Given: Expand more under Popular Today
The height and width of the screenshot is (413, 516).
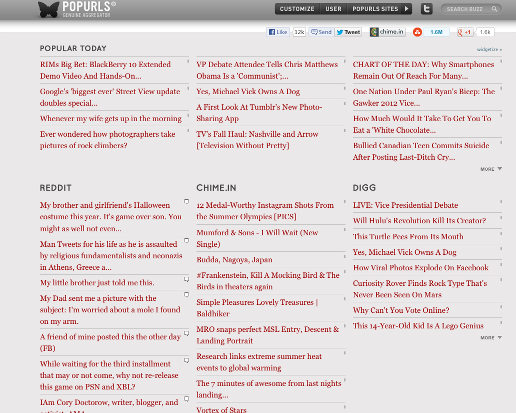Looking at the screenshot, I should pyautogui.click(x=491, y=169).
